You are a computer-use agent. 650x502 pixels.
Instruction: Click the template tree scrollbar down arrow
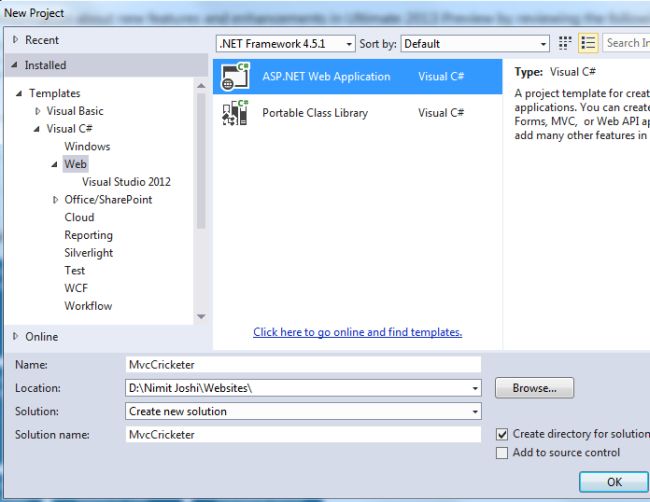pyautogui.click(x=201, y=317)
